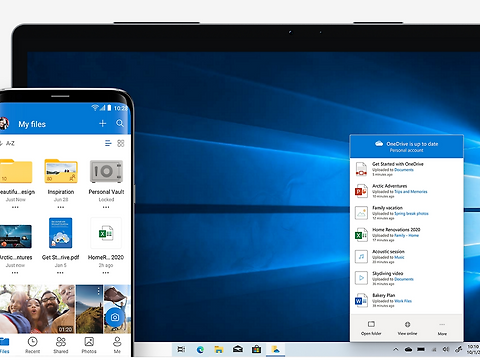Follow Documents link under Skydiving video

[404, 279]
